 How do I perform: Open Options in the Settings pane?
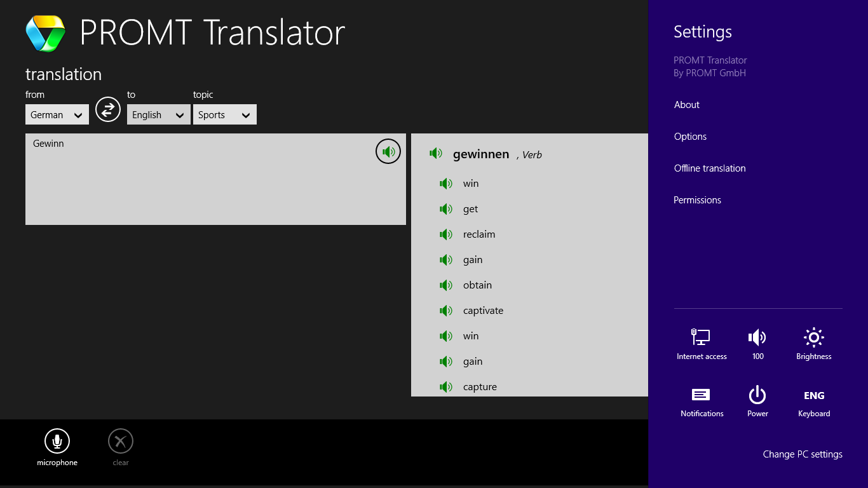click(x=690, y=137)
